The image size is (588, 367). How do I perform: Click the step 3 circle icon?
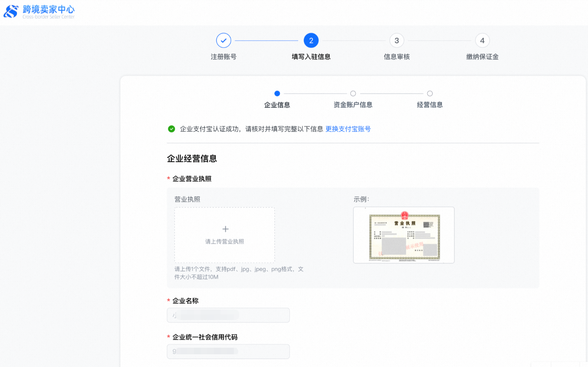pos(397,41)
